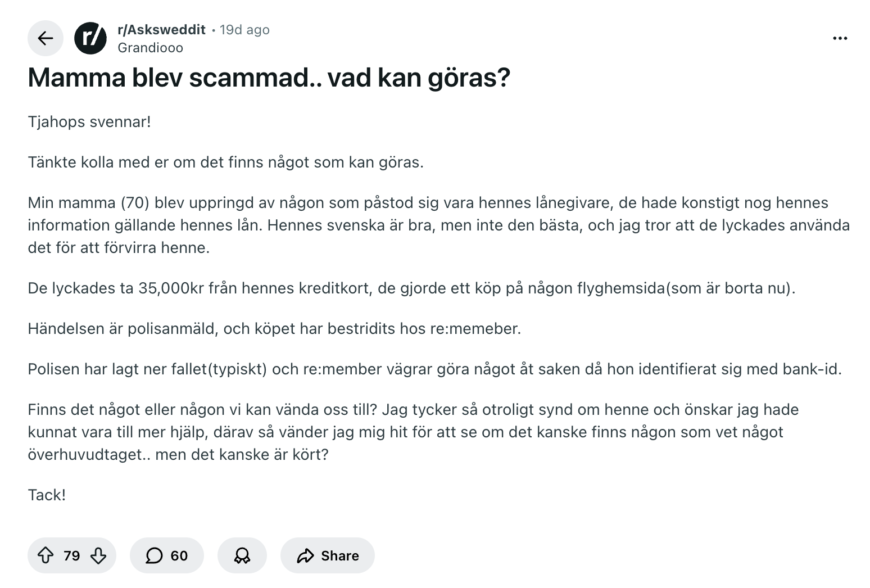Click the 60 comments count

tap(179, 555)
